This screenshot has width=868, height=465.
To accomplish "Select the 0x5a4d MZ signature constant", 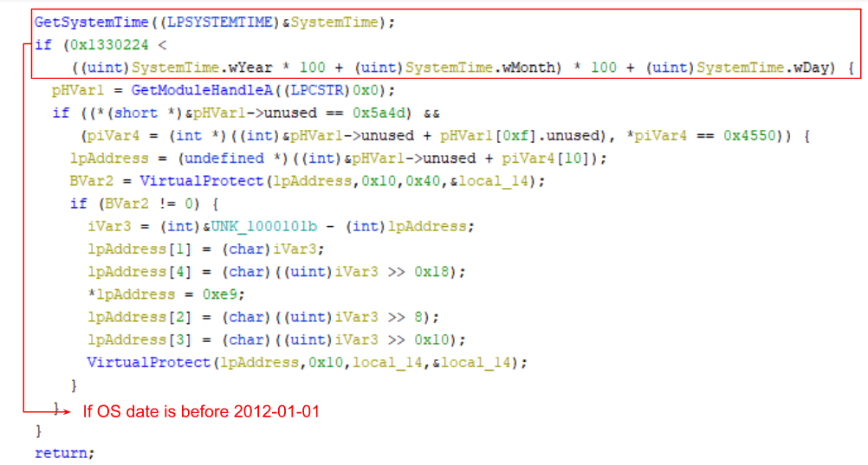I will (x=379, y=113).
